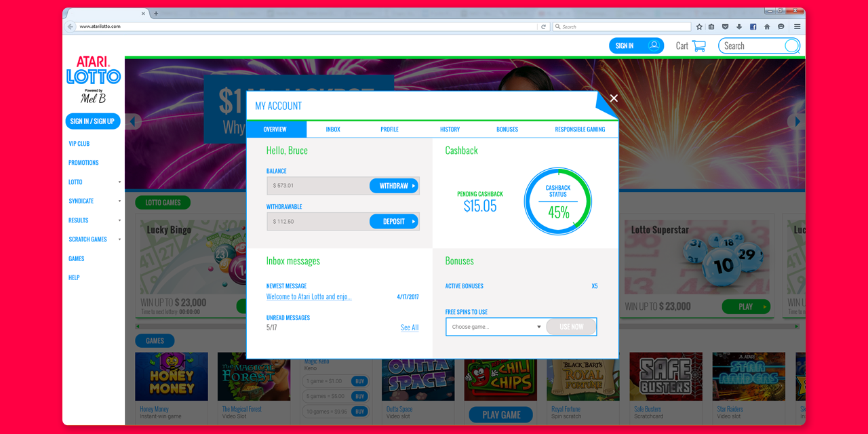Click the browser search box
This screenshot has height=434, width=868.
621,26
